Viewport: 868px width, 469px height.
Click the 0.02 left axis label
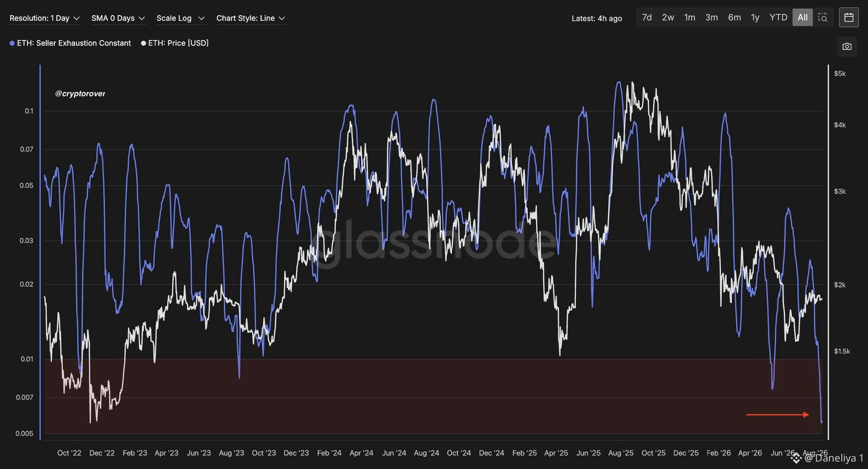coord(26,284)
